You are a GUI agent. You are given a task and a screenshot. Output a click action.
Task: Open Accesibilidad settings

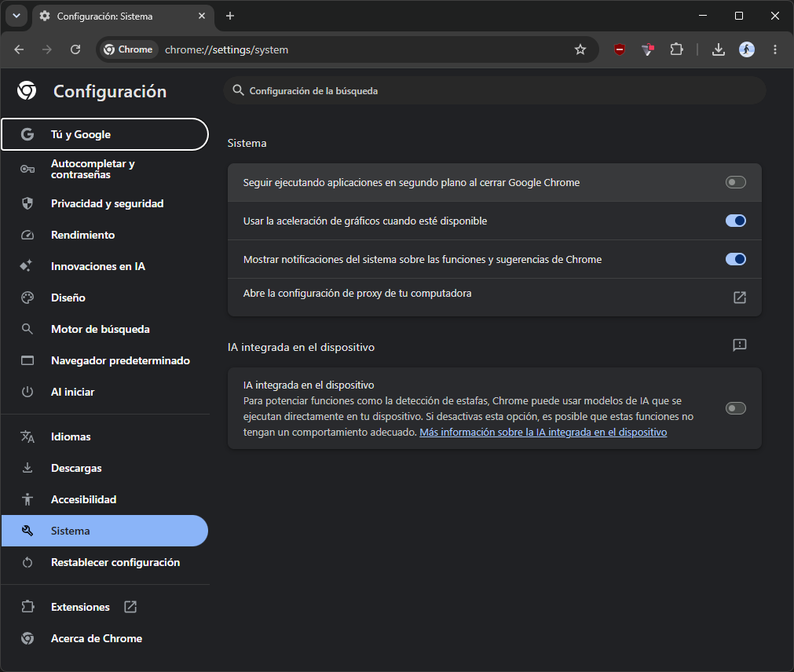pos(104,499)
